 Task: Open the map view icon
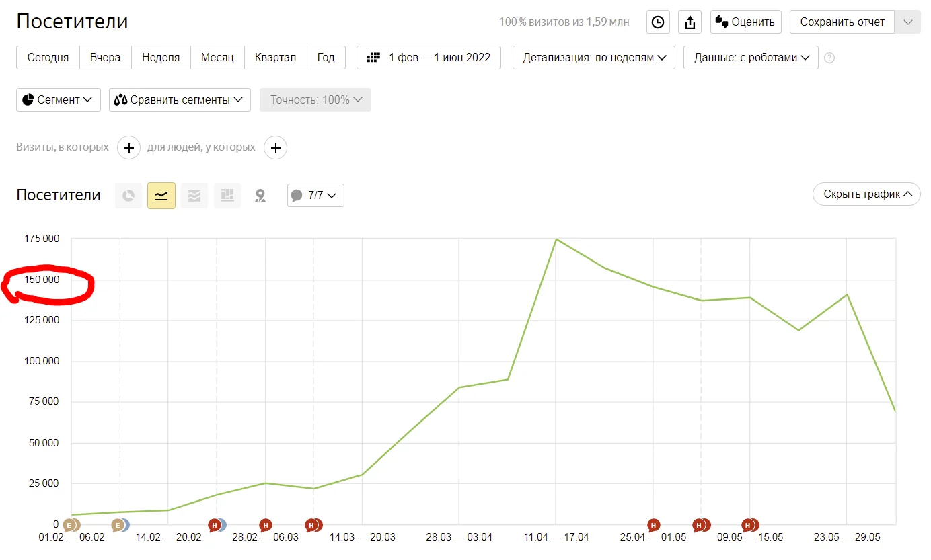click(260, 196)
